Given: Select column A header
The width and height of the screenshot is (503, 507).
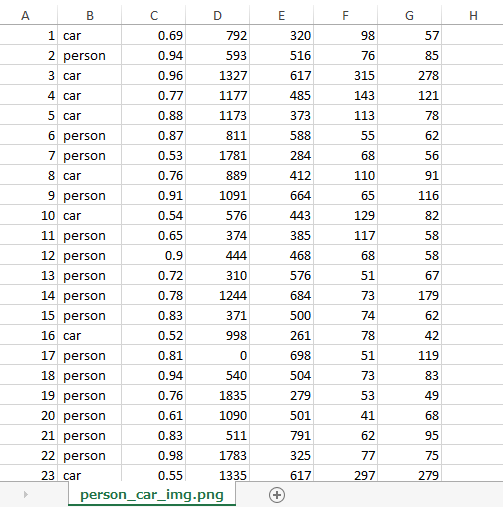Looking at the screenshot, I should click(25, 15).
